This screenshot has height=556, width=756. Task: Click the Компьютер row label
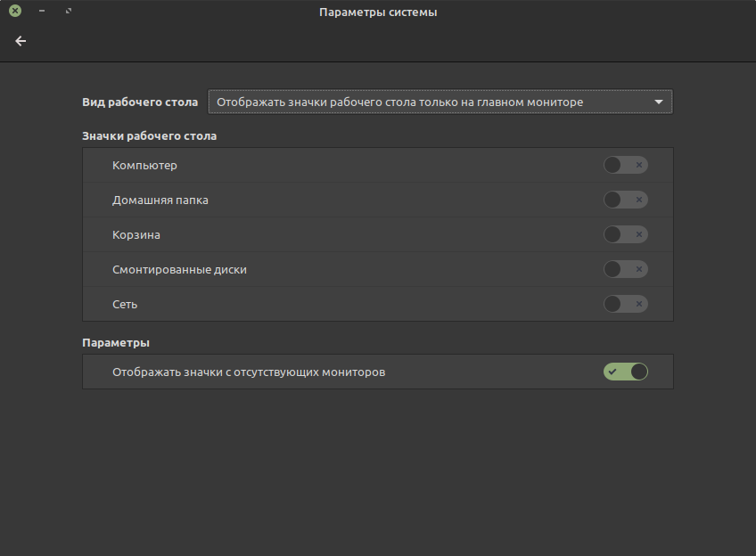point(144,165)
